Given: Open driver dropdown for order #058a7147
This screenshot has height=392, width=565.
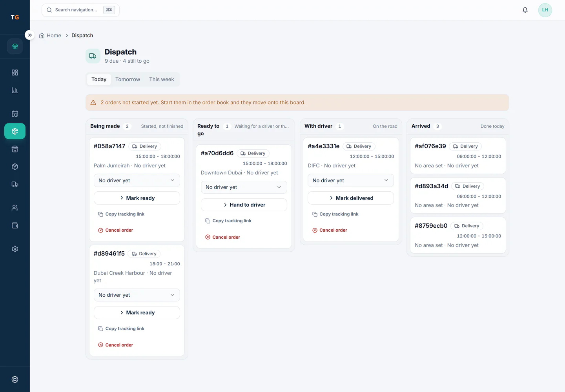Looking at the screenshot, I should (137, 180).
